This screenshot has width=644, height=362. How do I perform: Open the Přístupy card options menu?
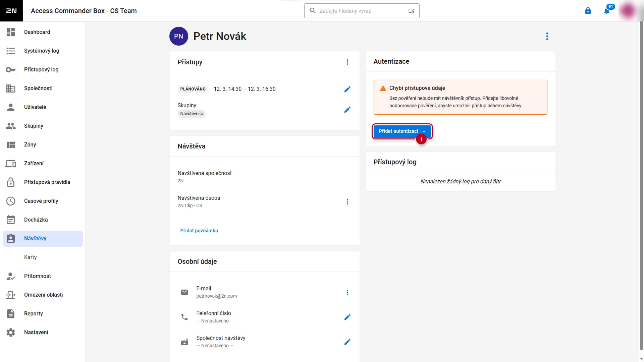[347, 62]
